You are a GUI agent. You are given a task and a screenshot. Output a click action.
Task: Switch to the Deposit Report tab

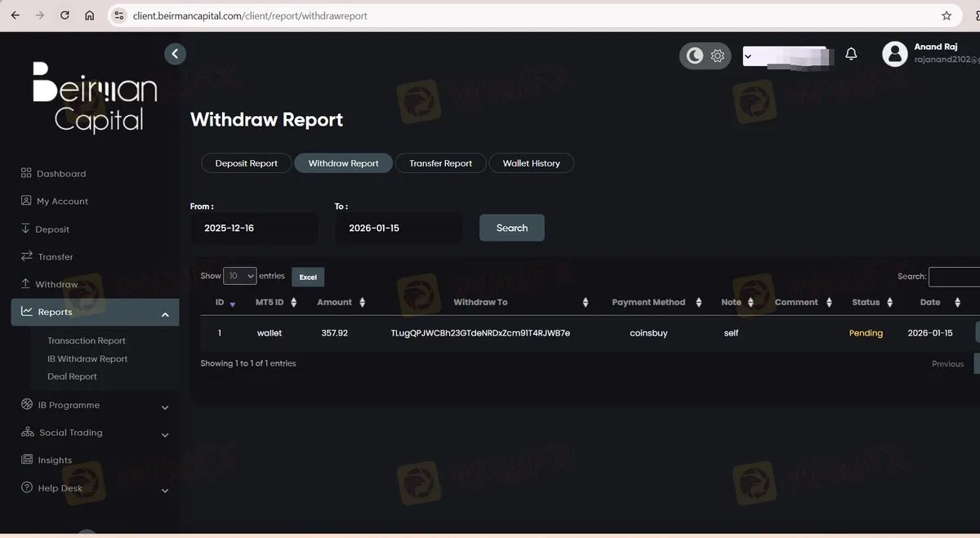coord(247,163)
